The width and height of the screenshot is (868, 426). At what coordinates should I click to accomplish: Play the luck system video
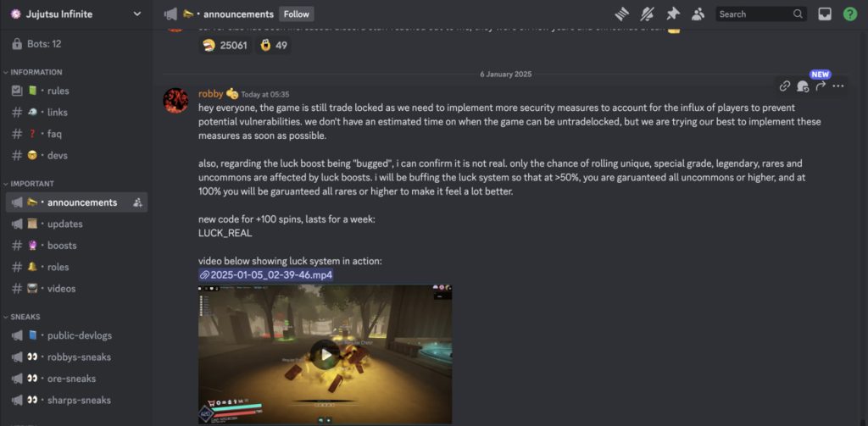click(325, 355)
